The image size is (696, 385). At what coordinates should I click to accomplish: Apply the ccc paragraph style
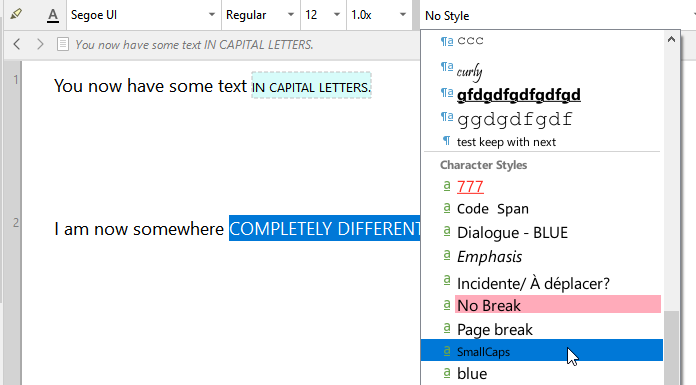click(542, 41)
